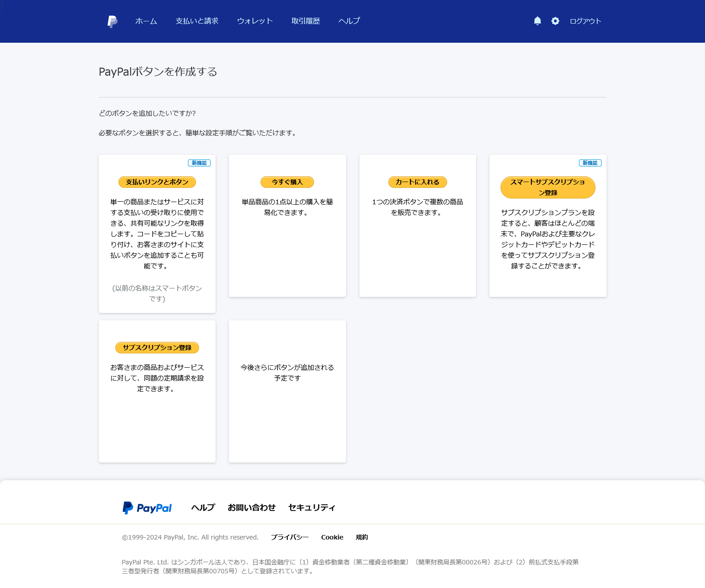
Task: Click the PayPal footer logo
Action: tap(147, 508)
